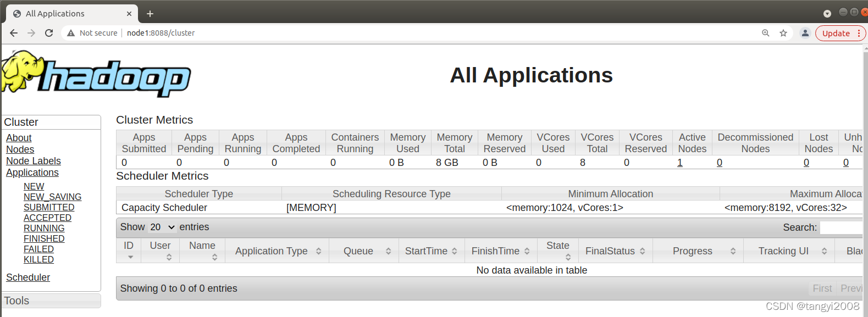Click the Not secure warning icon
Viewport: 868px width, 317px height.
click(71, 33)
